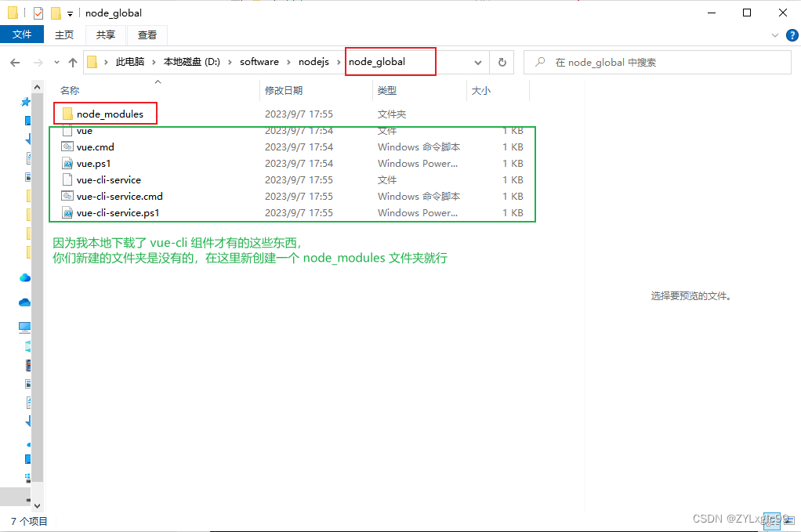
Task: Click the search box for node_global
Action: [658, 62]
